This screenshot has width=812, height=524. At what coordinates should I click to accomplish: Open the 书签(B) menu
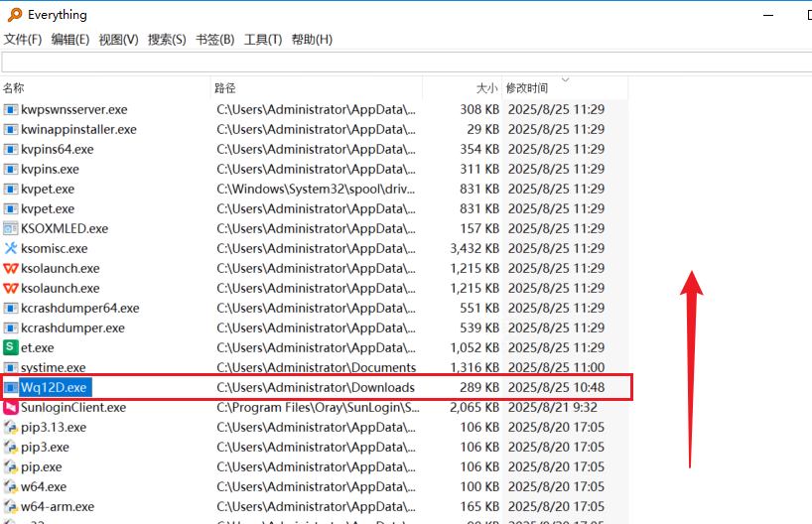coord(214,40)
